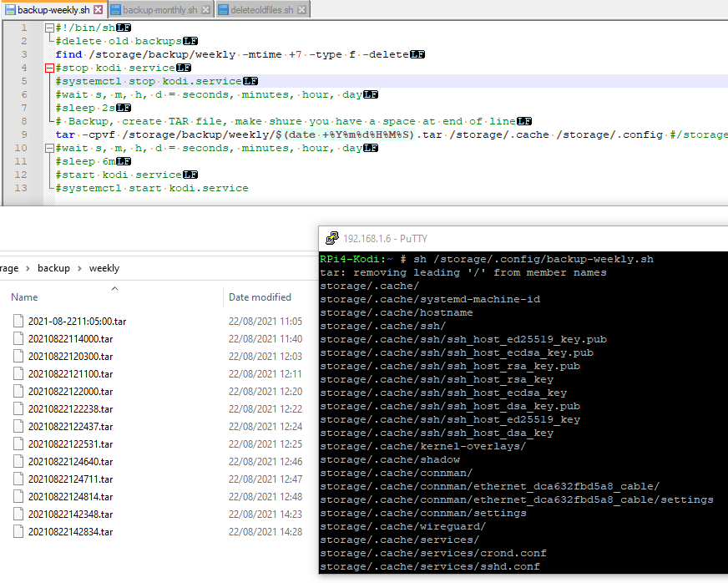Click file icon of 20210822114000.tar
The image size is (728, 583).
(18, 338)
